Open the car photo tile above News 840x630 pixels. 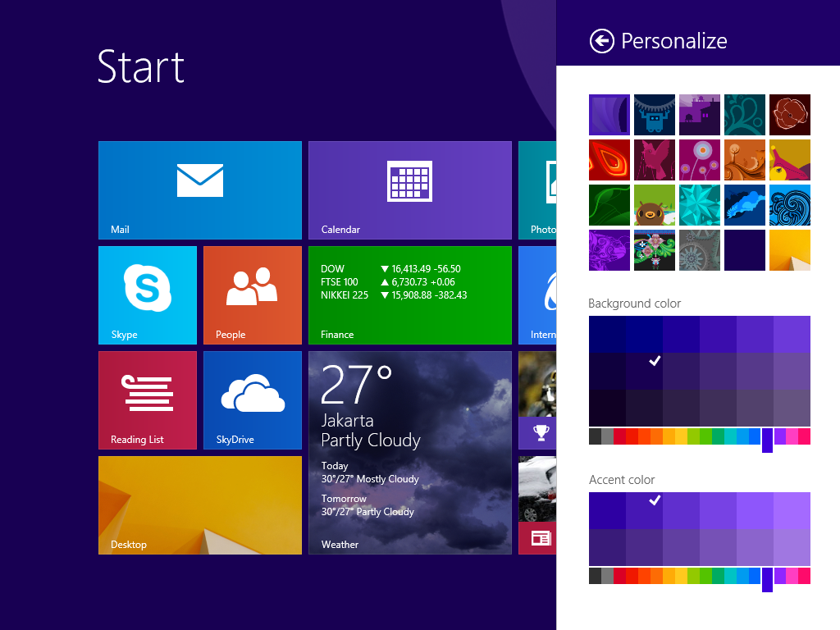point(537,489)
